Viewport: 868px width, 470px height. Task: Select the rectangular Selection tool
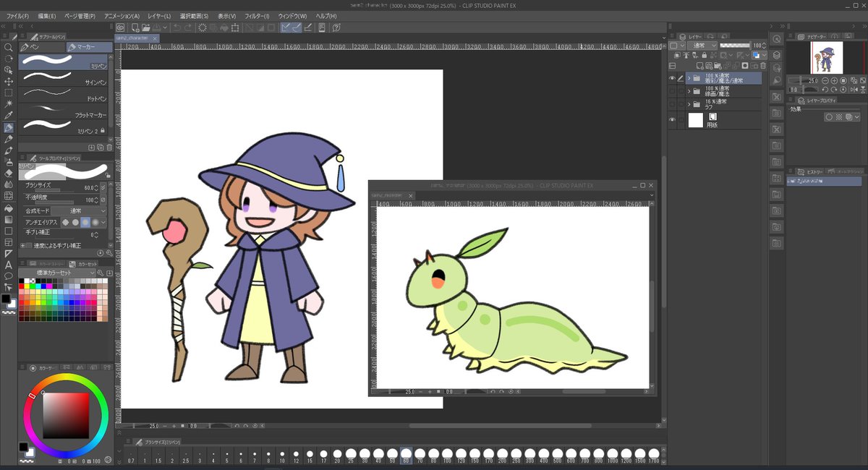pos(8,93)
